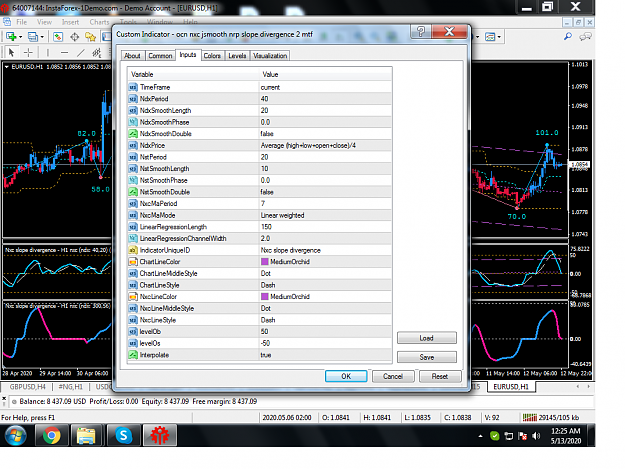Edit the levelOb value 50

[325, 332]
